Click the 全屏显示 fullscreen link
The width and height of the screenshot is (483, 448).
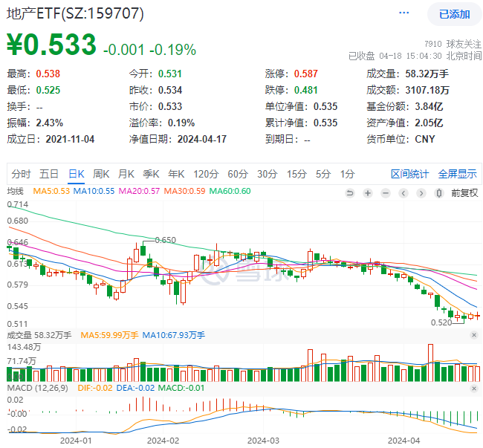tap(458, 174)
